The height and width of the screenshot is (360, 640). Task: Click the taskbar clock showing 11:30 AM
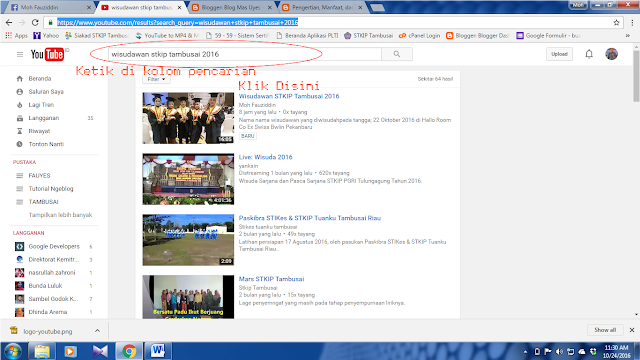(616, 351)
